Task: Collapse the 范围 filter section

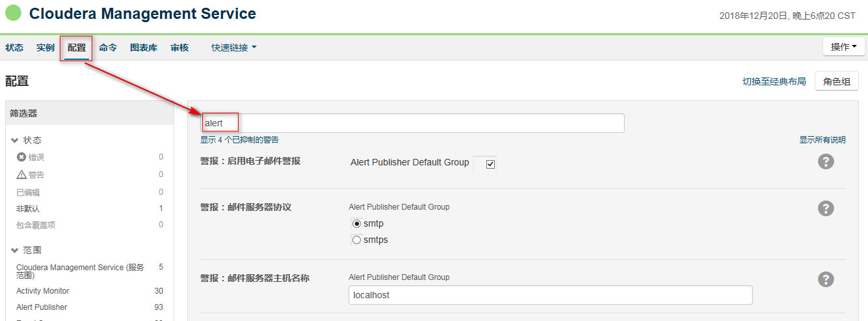Action: tap(15, 250)
